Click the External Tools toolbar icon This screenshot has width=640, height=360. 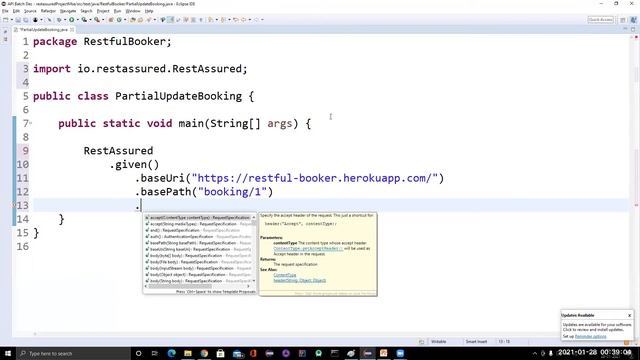click(x=97, y=20)
